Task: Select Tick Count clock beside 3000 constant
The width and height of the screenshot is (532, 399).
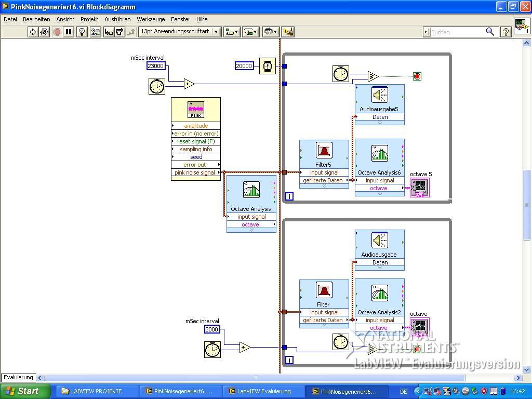Action: click(212, 350)
